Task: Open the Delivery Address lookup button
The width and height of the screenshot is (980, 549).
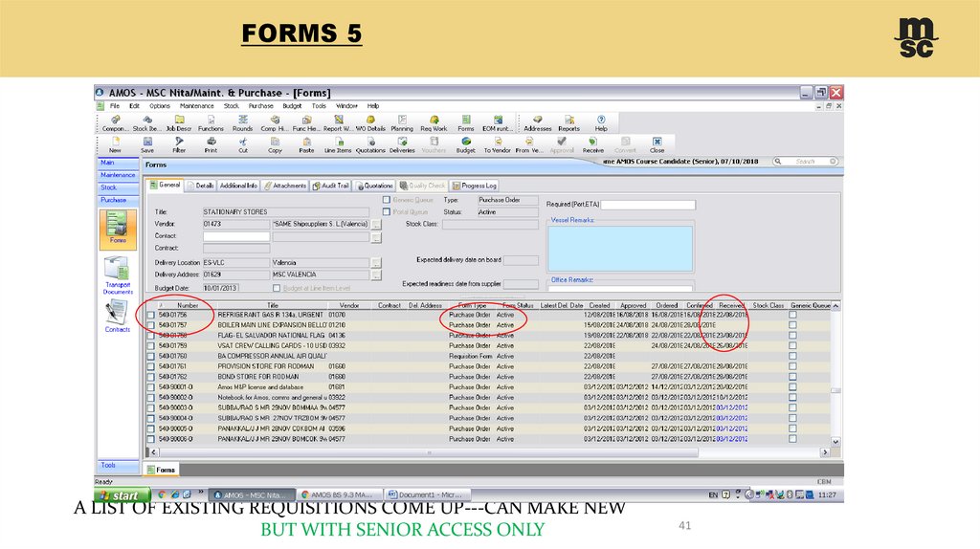Action: [x=376, y=274]
